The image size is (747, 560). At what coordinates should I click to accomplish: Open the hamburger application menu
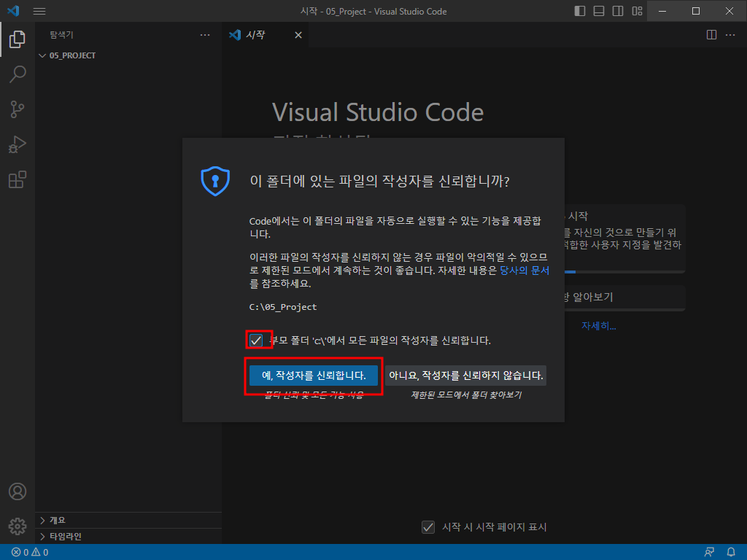[39, 11]
